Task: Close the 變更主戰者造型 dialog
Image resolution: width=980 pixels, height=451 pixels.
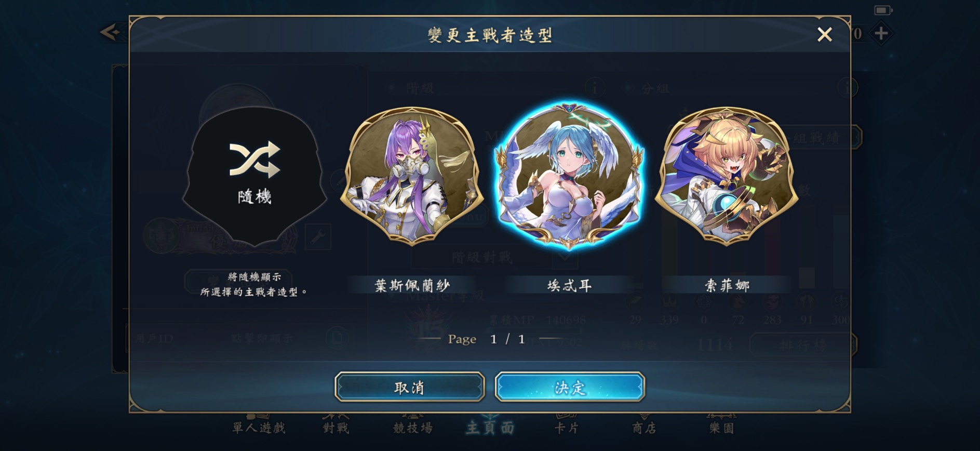Action: tap(824, 35)
